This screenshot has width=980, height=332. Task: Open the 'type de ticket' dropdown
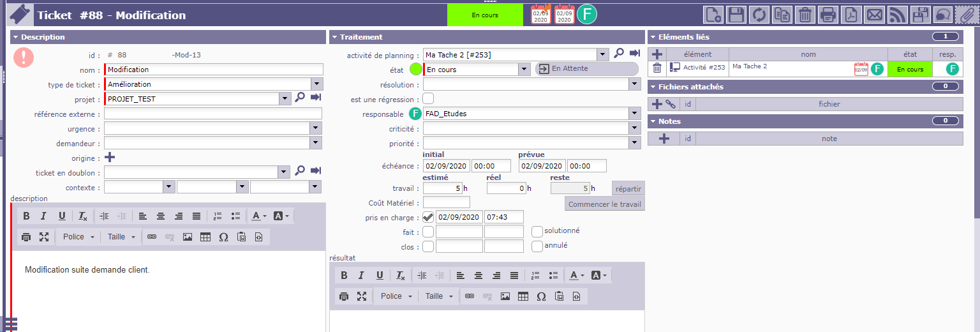(x=316, y=84)
